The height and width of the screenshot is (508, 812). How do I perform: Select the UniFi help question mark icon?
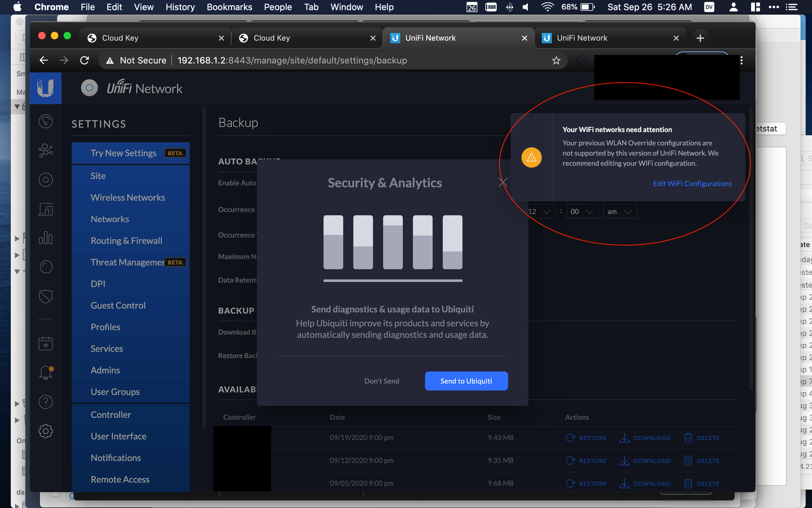(x=46, y=402)
